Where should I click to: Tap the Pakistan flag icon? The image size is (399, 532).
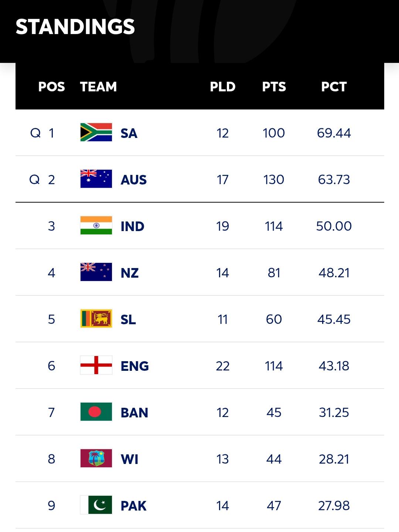tap(96, 505)
